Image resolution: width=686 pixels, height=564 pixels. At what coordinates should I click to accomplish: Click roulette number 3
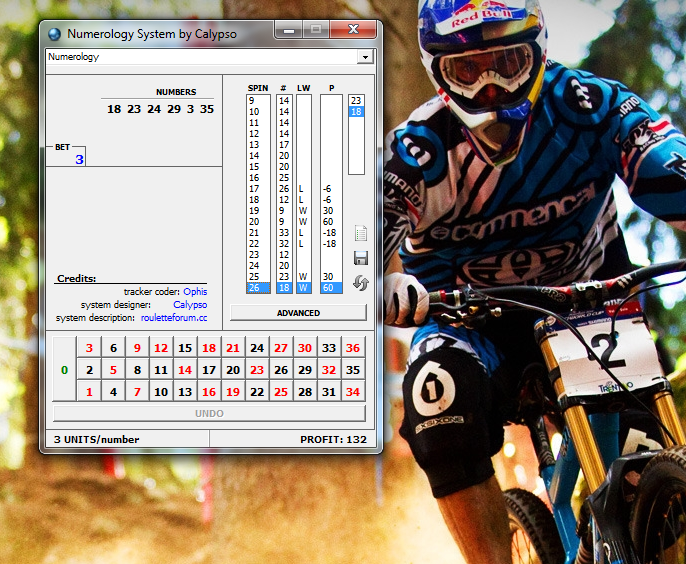tap(89, 348)
